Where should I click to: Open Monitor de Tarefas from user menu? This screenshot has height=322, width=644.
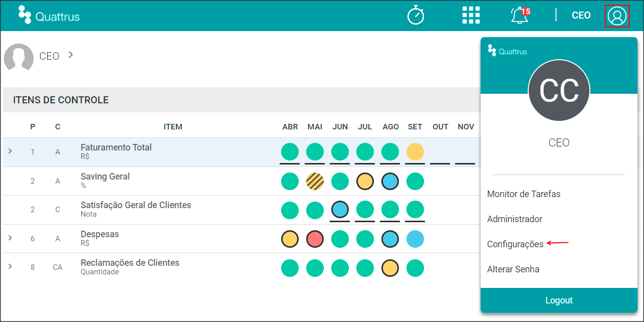pyautogui.click(x=524, y=194)
